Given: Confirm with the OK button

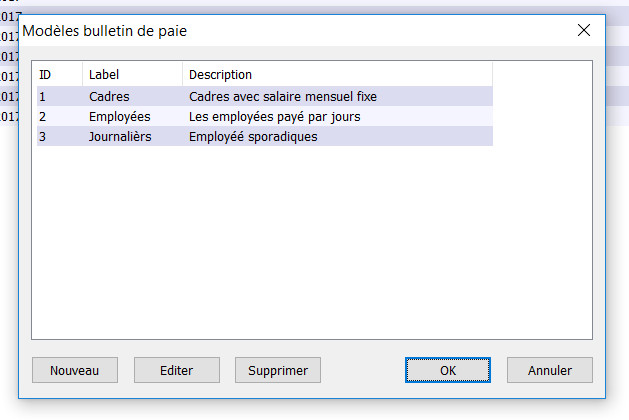Looking at the screenshot, I should (x=448, y=370).
